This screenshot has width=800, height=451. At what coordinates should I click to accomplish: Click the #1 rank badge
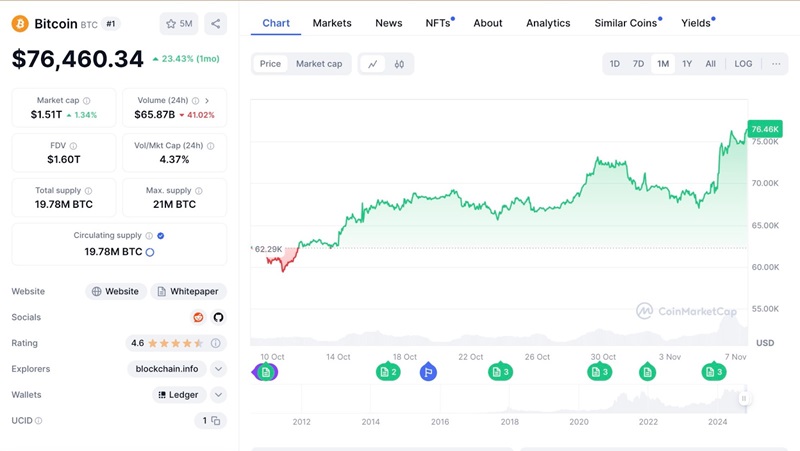click(111, 23)
